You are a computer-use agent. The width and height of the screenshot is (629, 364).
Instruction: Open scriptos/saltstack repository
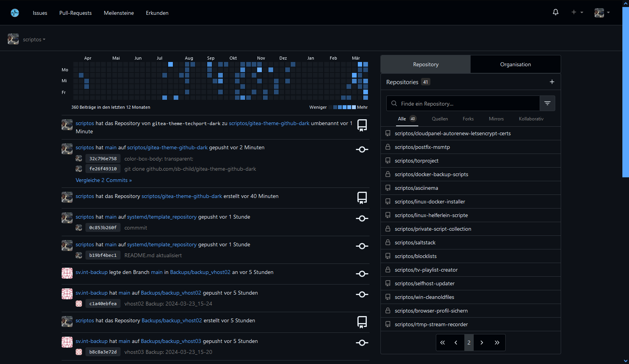[x=415, y=242]
